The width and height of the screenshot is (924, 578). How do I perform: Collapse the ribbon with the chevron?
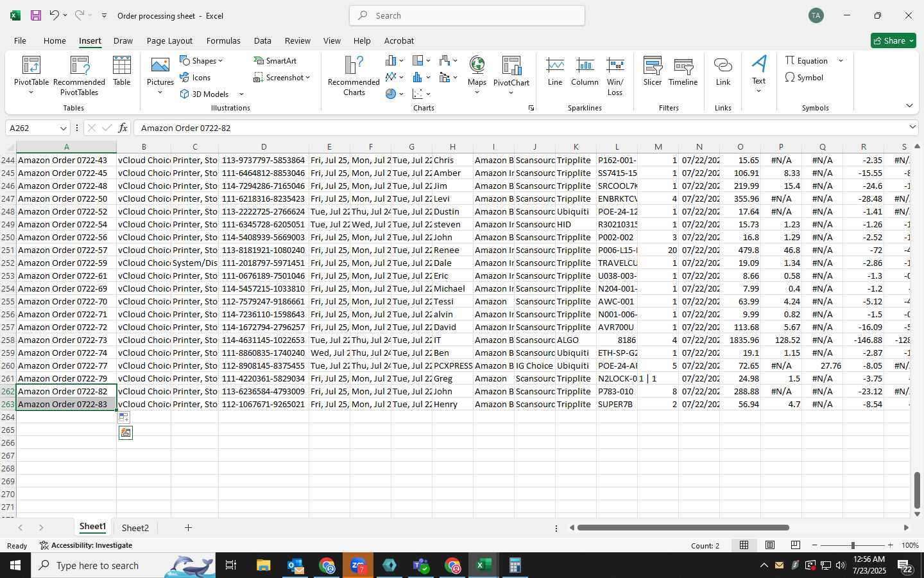tap(909, 105)
